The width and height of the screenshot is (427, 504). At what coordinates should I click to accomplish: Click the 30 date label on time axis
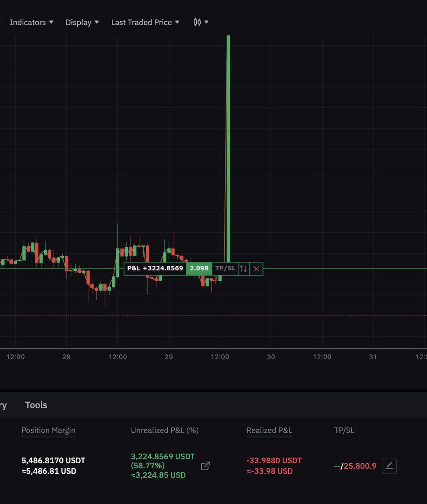tap(271, 357)
